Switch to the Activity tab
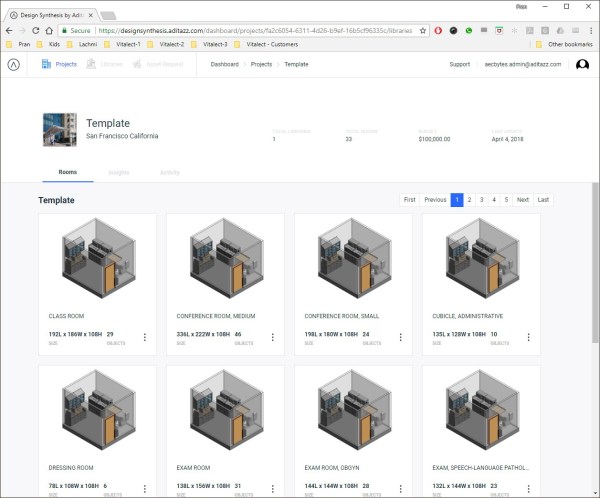This screenshot has height=498, width=600. [x=170, y=172]
